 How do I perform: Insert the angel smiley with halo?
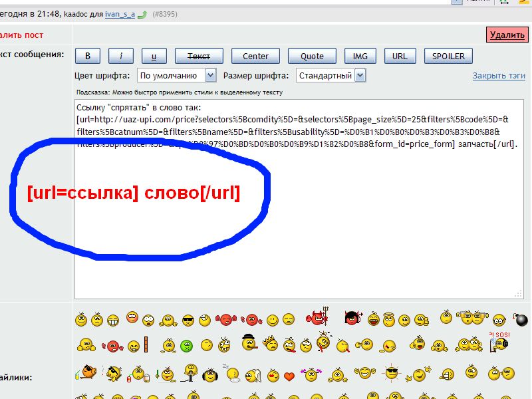[388, 319]
